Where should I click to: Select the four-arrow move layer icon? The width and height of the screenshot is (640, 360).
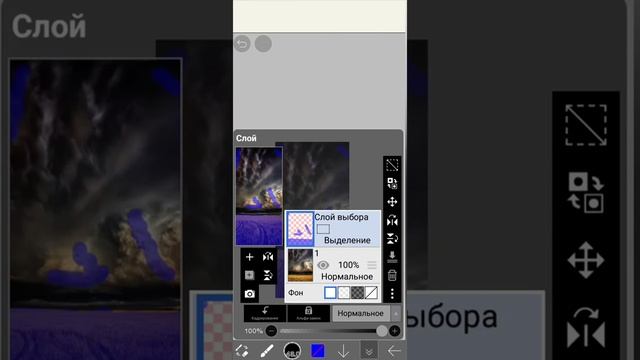tap(392, 202)
